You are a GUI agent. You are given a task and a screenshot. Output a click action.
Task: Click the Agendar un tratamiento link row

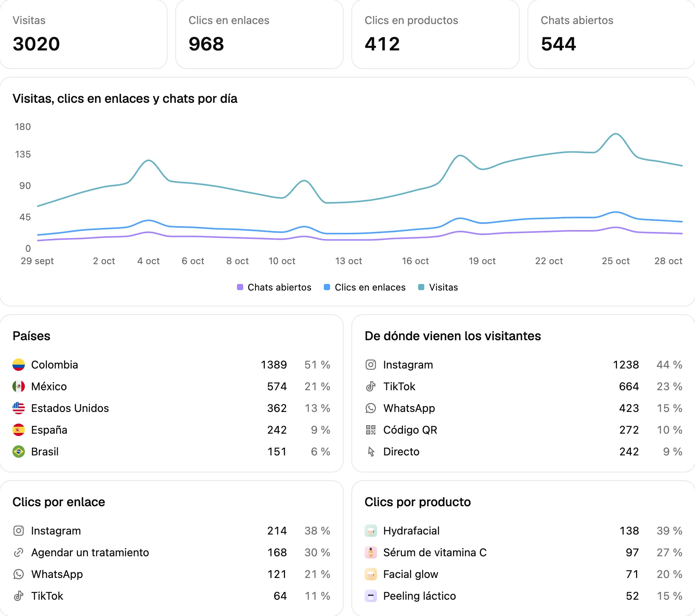171,552
